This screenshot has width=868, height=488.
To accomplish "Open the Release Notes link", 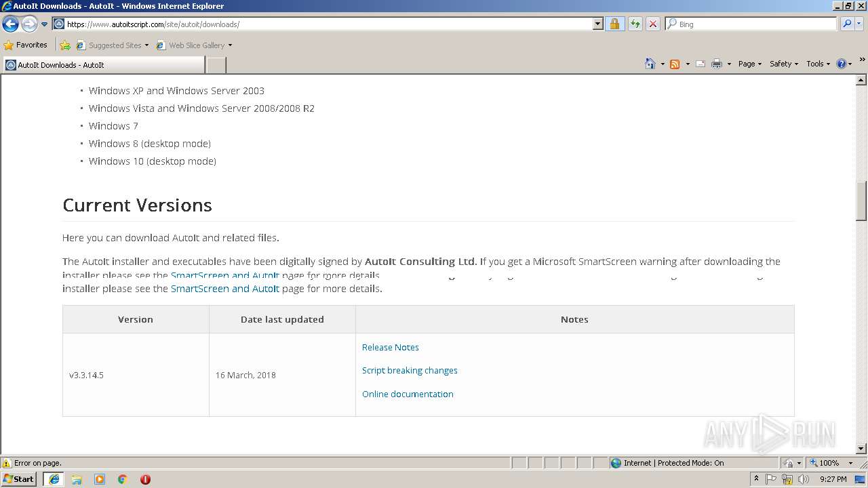I will 390,347.
